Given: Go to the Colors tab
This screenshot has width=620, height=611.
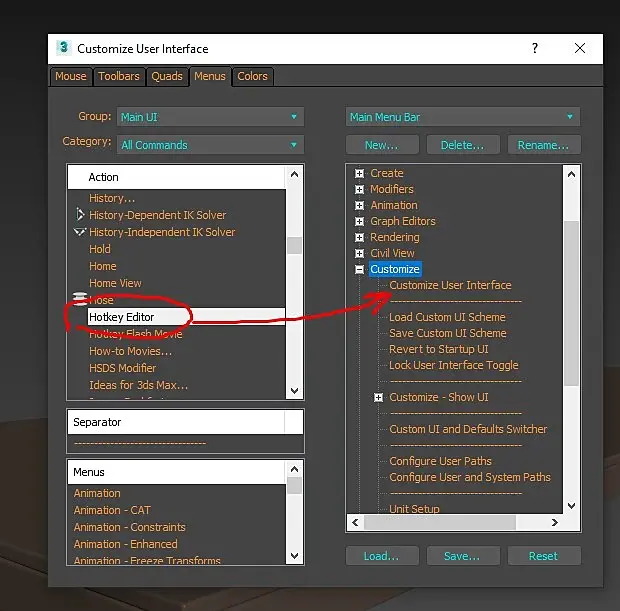Looking at the screenshot, I should click(x=252, y=76).
